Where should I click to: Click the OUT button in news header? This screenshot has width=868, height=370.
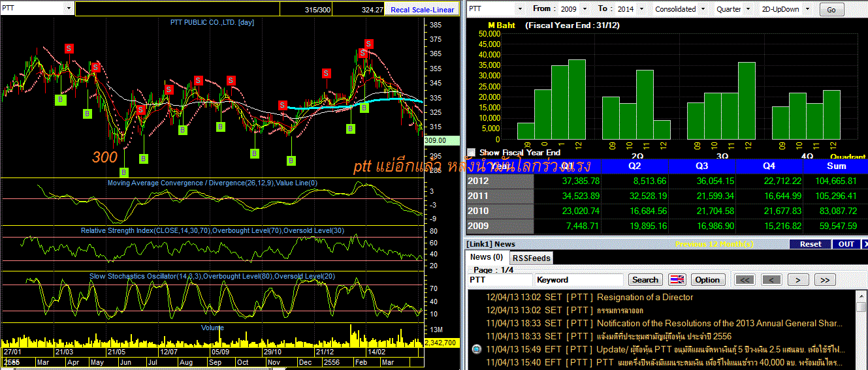[x=846, y=244]
